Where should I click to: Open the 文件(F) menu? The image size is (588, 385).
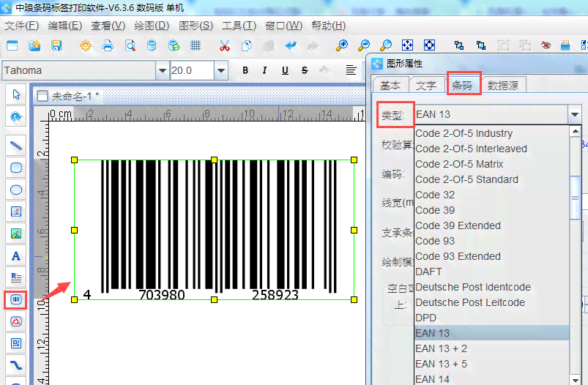[22, 26]
